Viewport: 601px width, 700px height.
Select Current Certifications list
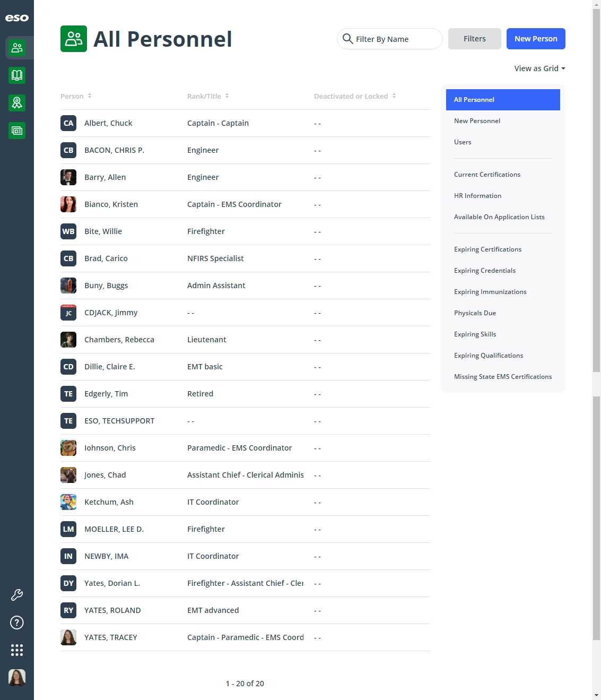[x=503, y=175]
